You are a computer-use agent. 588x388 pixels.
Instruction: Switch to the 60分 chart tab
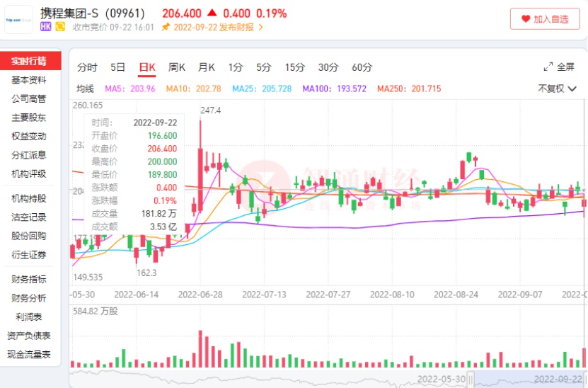(362, 67)
